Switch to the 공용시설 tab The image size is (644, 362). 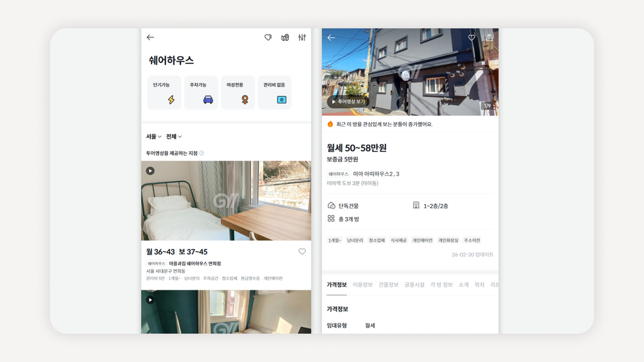pos(414,285)
